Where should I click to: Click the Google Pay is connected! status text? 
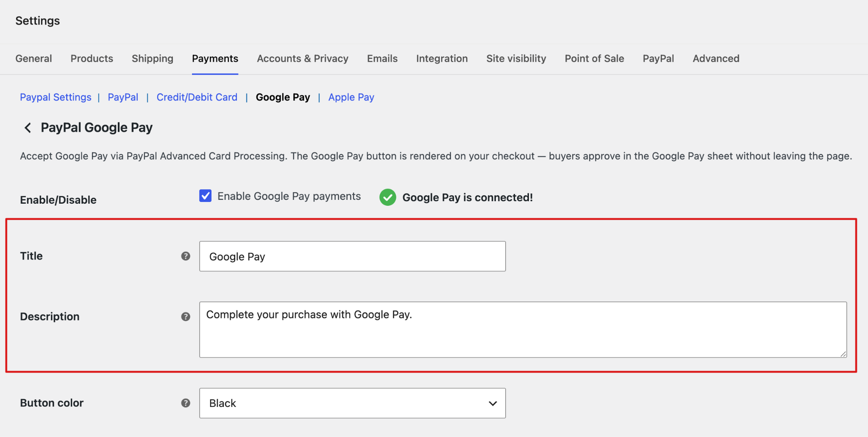[x=467, y=197]
